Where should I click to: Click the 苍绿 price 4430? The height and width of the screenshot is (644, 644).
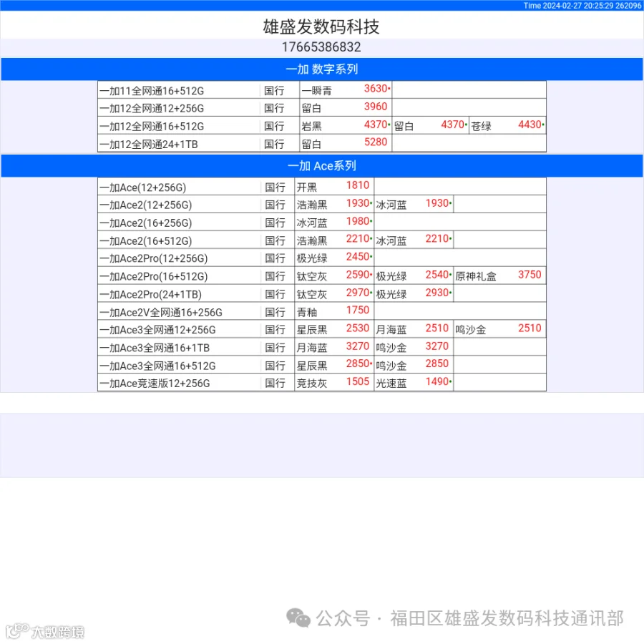click(x=530, y=125)
